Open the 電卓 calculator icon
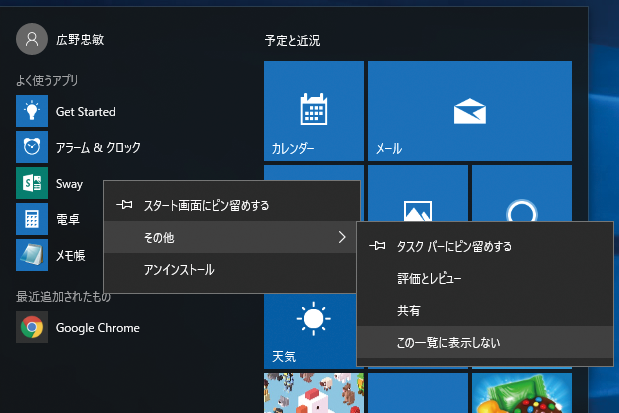This screenshot has width=619, height=413. coord(32,219)
